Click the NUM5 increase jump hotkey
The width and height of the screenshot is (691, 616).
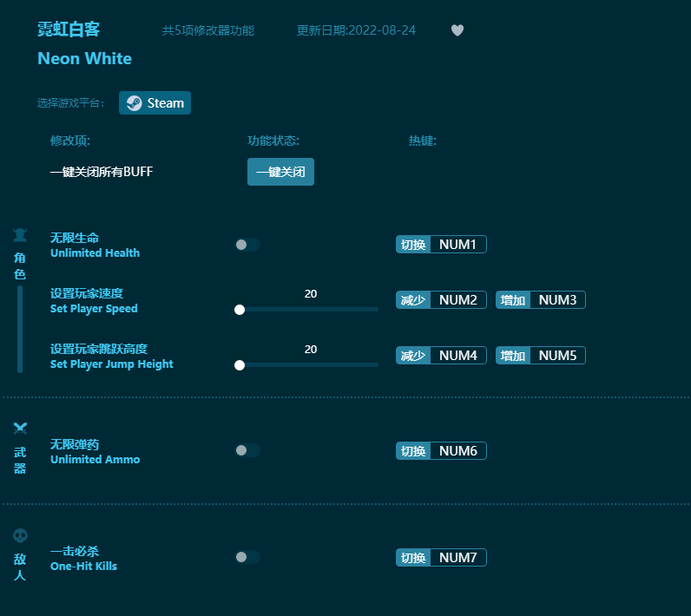coord(541,356)
